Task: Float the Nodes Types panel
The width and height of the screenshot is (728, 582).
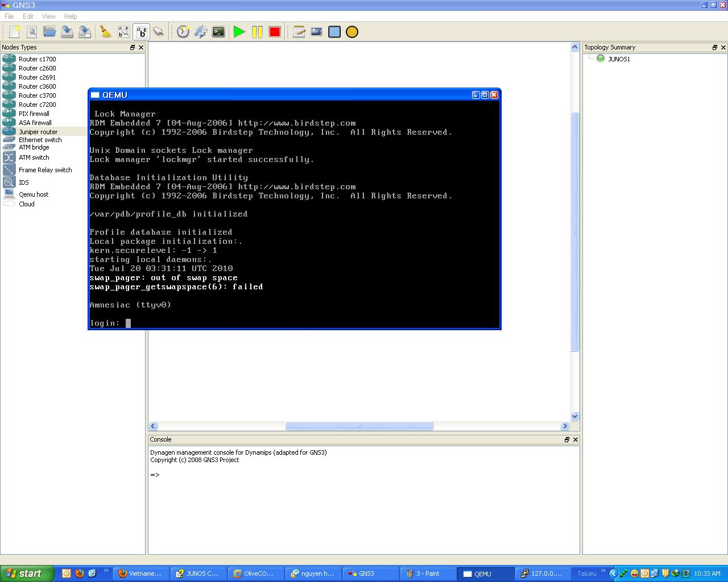Action: click(133, 47)
